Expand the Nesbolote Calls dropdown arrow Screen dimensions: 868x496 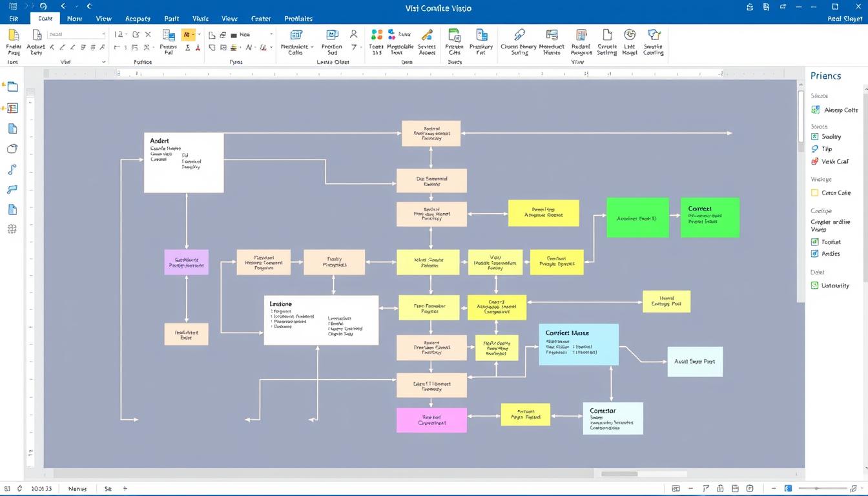[313, 47]
